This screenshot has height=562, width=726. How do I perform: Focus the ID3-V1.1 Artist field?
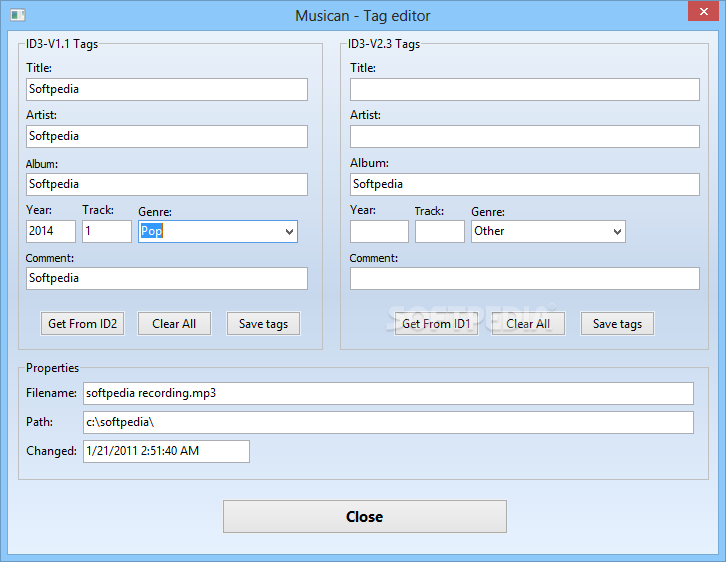[167, 137]
